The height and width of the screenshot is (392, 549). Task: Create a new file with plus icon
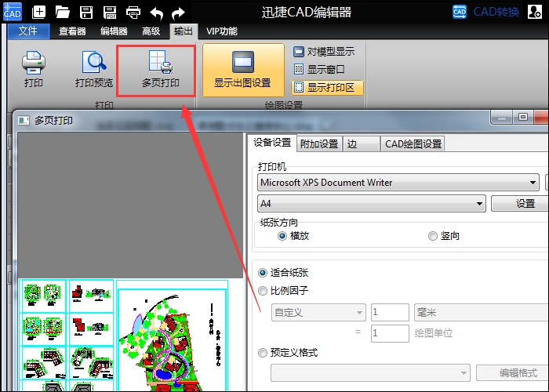coord(38,13)
